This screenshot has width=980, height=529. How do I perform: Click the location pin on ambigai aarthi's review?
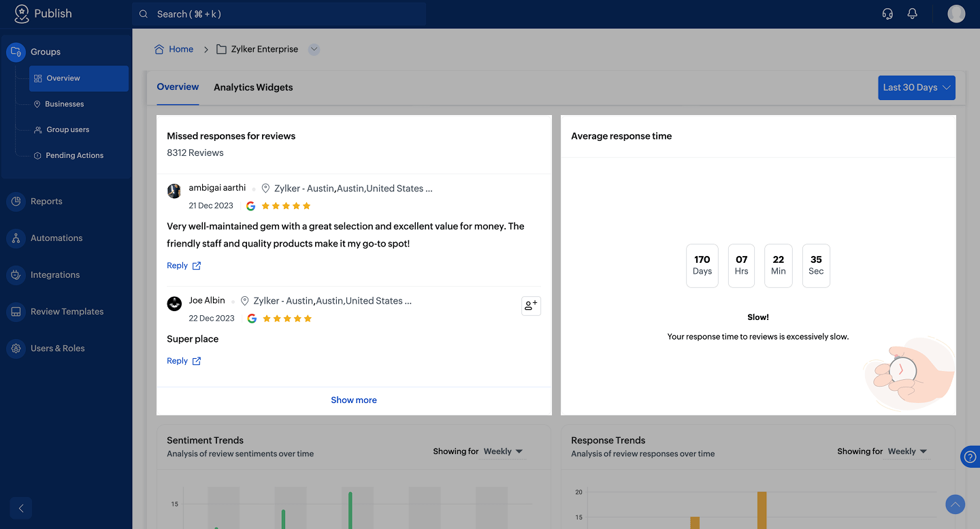265,189
